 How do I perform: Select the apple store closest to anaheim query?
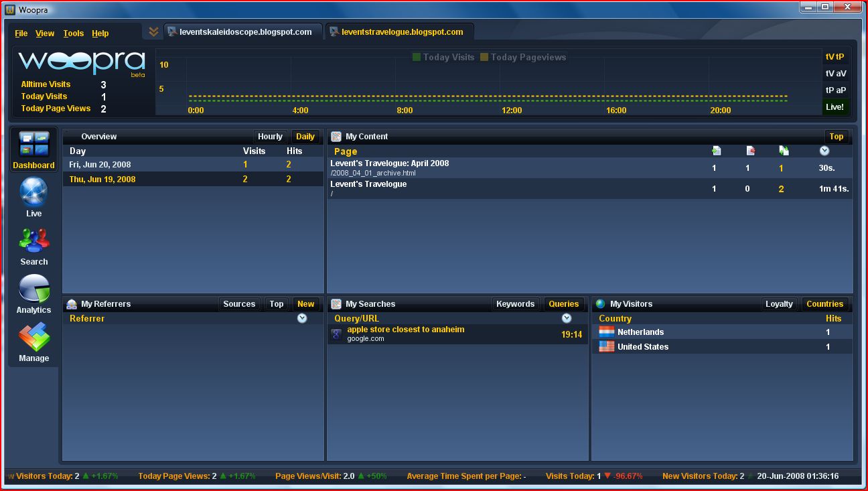tap(457, 334)
